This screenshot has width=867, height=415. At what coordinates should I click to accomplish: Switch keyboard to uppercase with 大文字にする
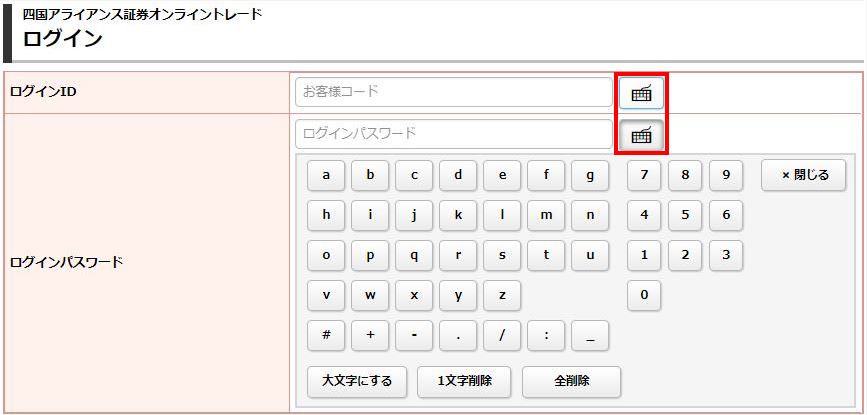click(x=357, y=381)
